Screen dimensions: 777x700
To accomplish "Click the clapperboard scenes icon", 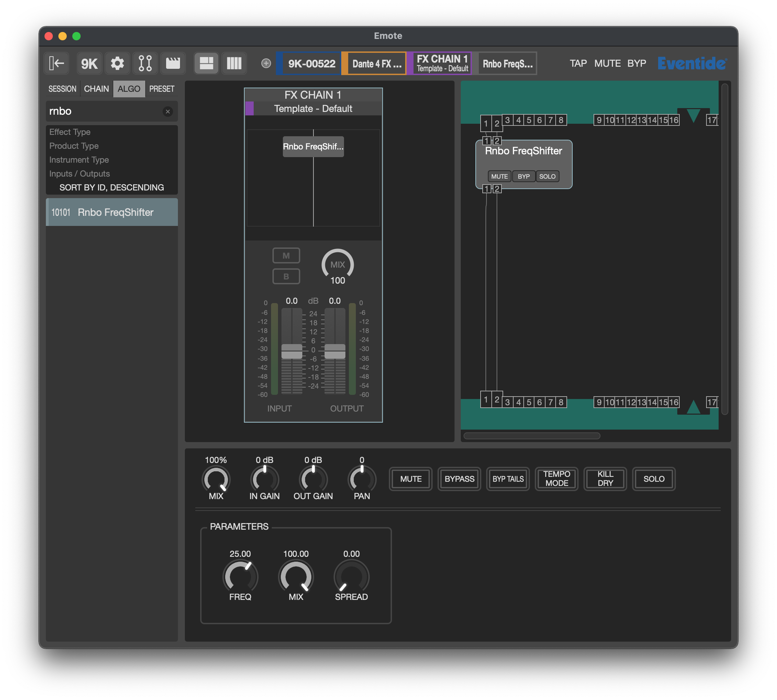I will tap(173, 63).
